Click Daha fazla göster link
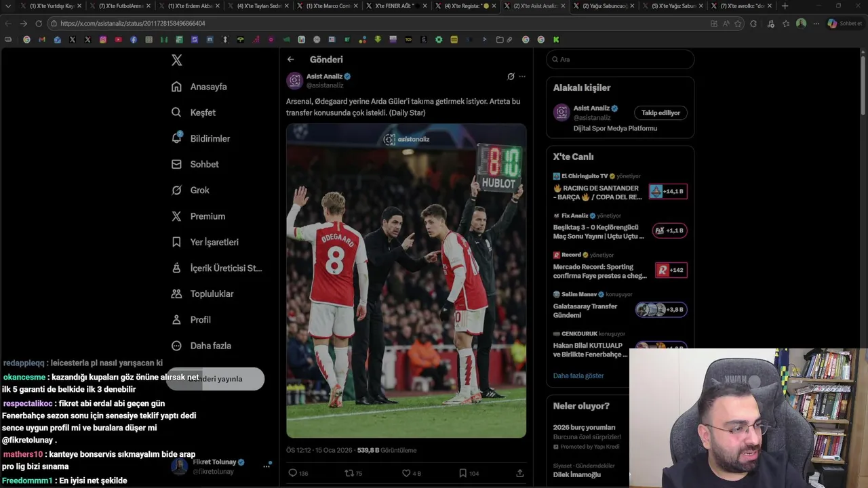Viewport: 868px width, 488px height. (578, 375)
